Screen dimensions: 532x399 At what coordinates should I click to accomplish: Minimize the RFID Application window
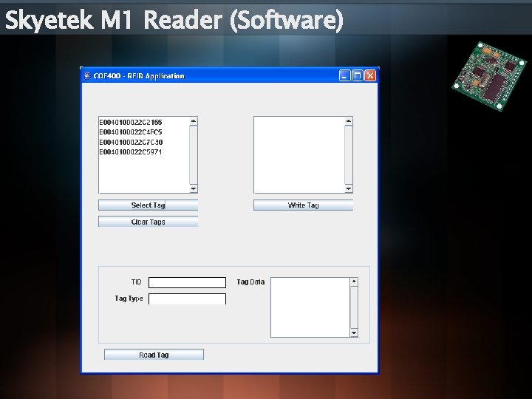point(344,75)
